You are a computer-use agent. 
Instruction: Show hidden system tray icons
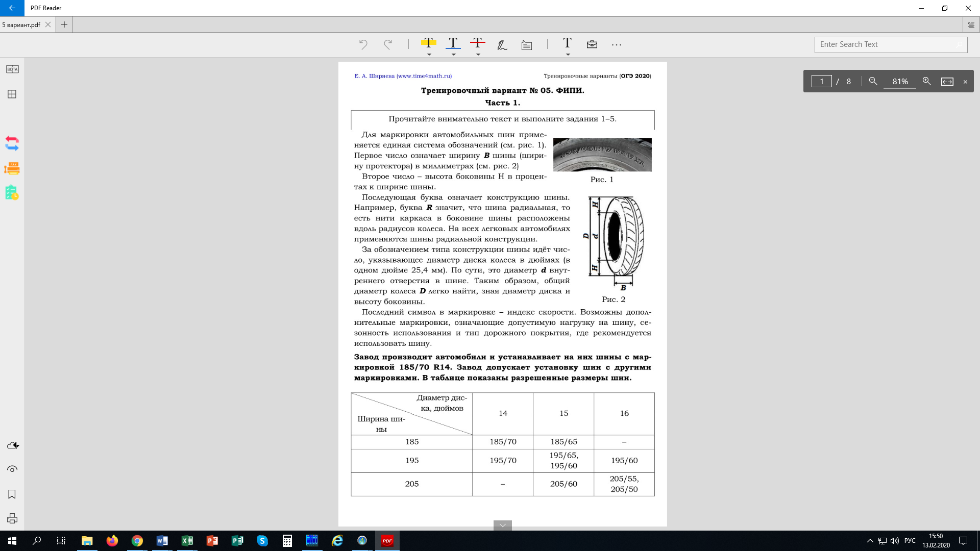(x=870, y=541)
